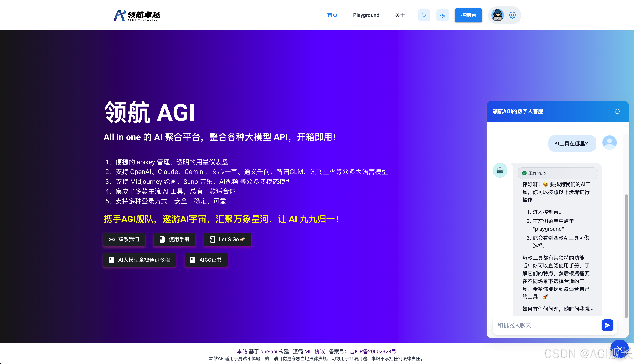
Task: Go to the 首页 nav item
Action: [332, 15]
